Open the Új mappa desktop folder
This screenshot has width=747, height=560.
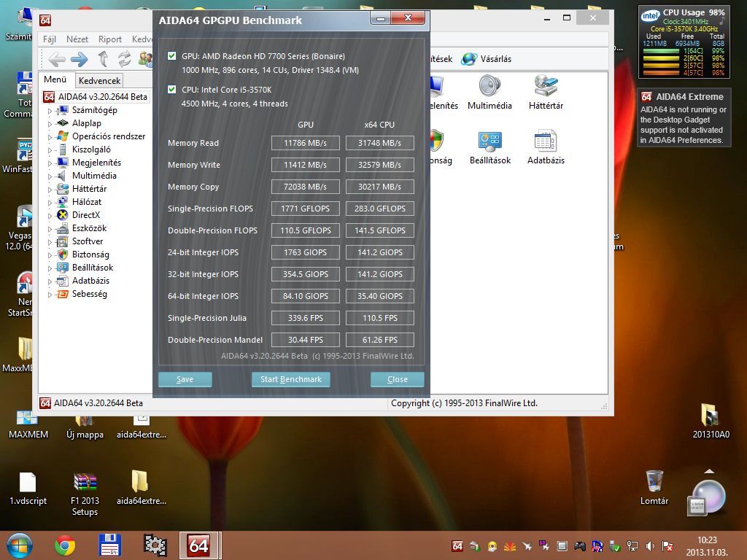tap(85, 427)
